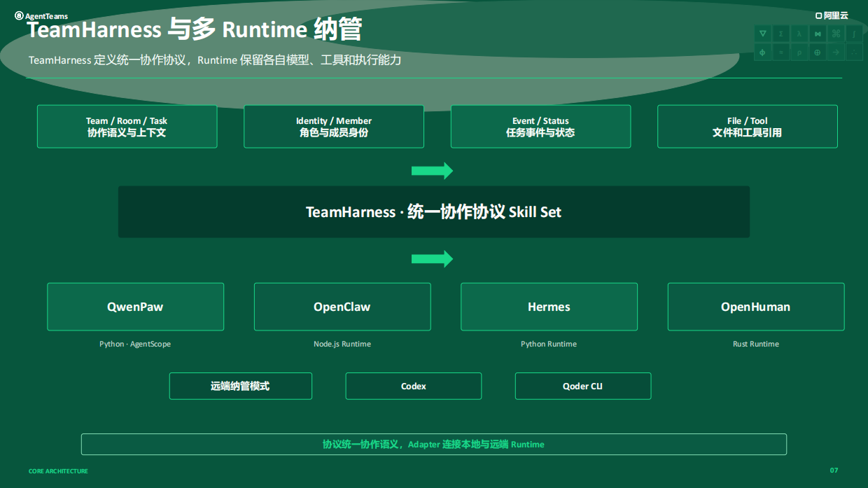This screenshot has height=488, width=868.
Task: Select the File / Tool card
Action: pos(747,127)
